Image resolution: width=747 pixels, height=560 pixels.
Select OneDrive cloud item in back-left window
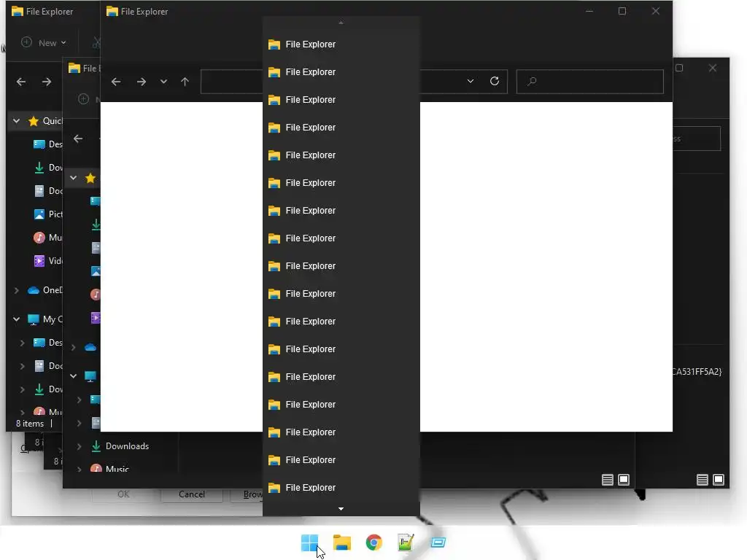tap(34, 290)
